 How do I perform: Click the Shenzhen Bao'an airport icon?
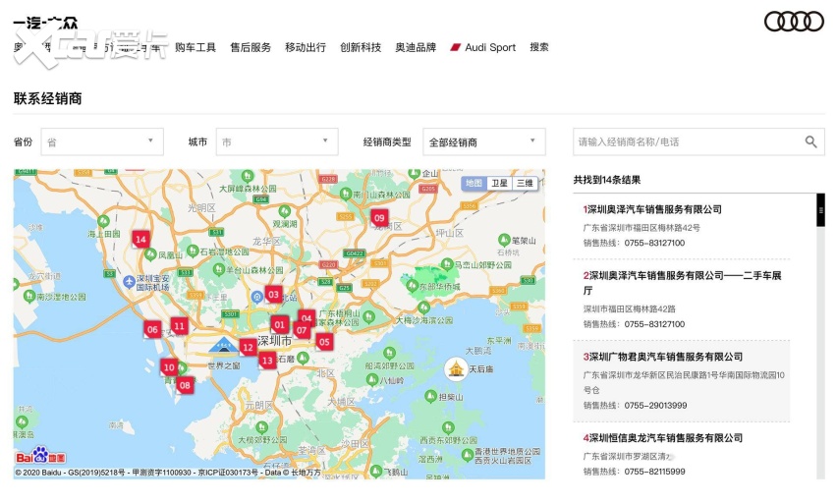[x=129, y=283]
